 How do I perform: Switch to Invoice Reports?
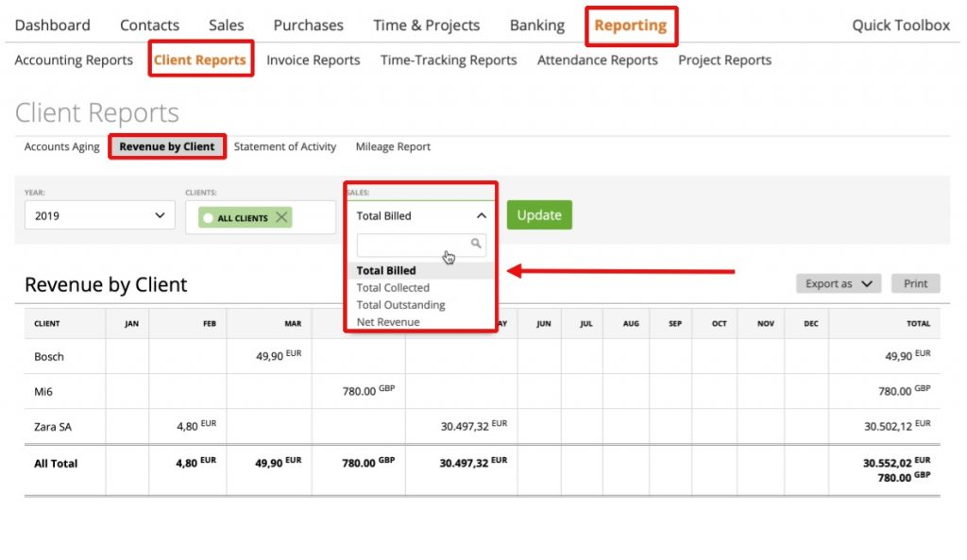pyautogui.click(x=313, y=59)
